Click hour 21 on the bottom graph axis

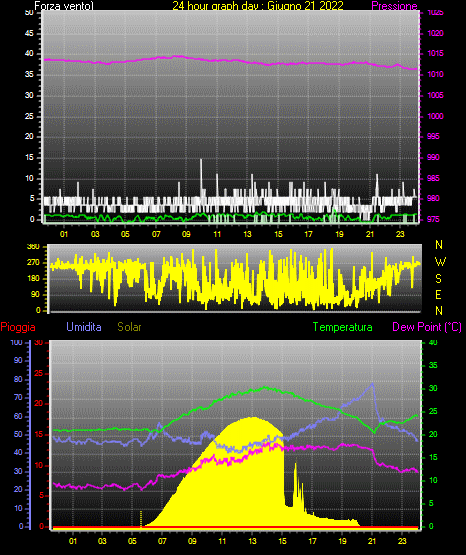pyautogui.click(x=372, y=541)
